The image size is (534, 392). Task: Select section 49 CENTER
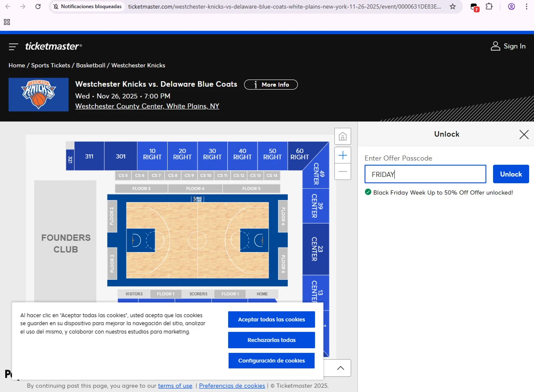click(x=318, y=174)
